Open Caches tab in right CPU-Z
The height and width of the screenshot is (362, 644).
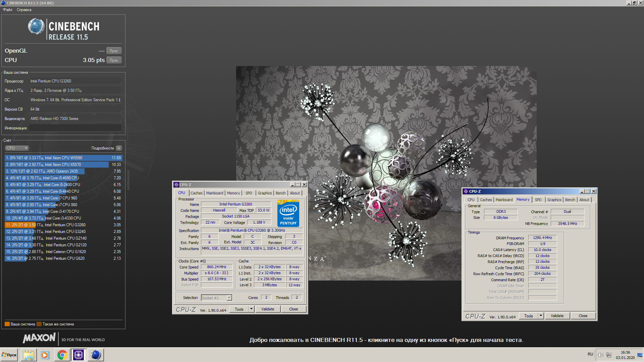coord(486,200)
